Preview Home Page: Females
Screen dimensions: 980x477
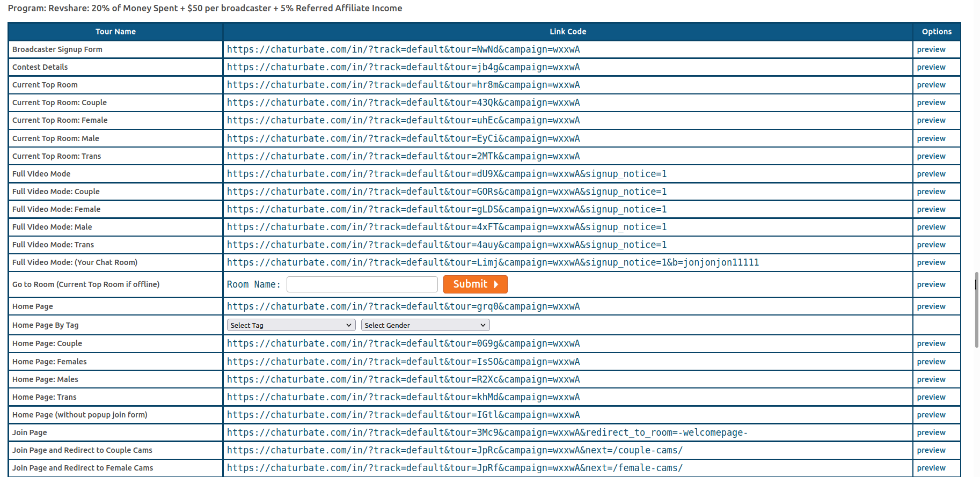point(931,362)
